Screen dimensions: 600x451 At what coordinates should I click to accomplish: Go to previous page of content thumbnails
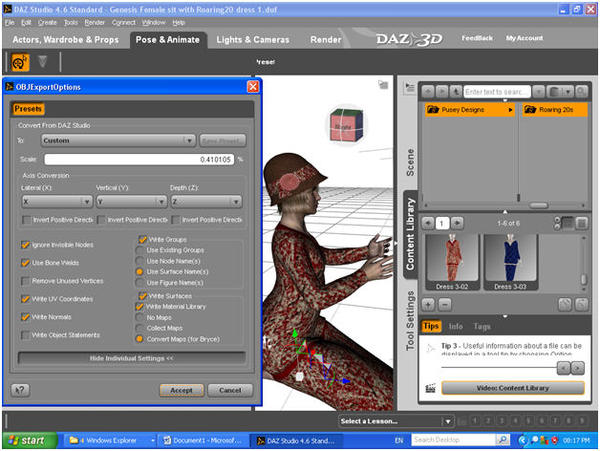pos(428,223)
